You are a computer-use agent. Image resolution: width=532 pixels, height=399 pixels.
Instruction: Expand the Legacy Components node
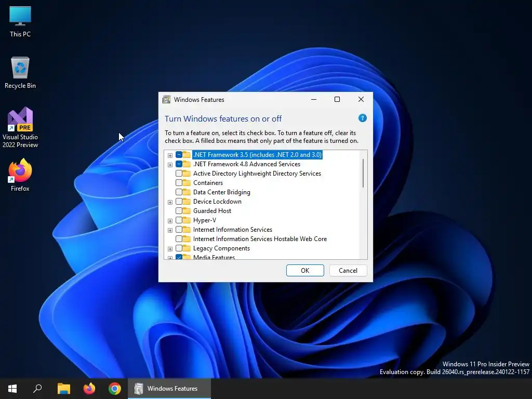point(170,249)
